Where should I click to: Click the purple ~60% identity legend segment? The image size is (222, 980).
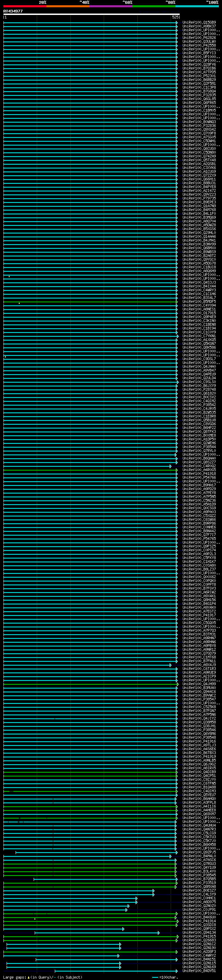pyautogui.click(x=111, y=6)
